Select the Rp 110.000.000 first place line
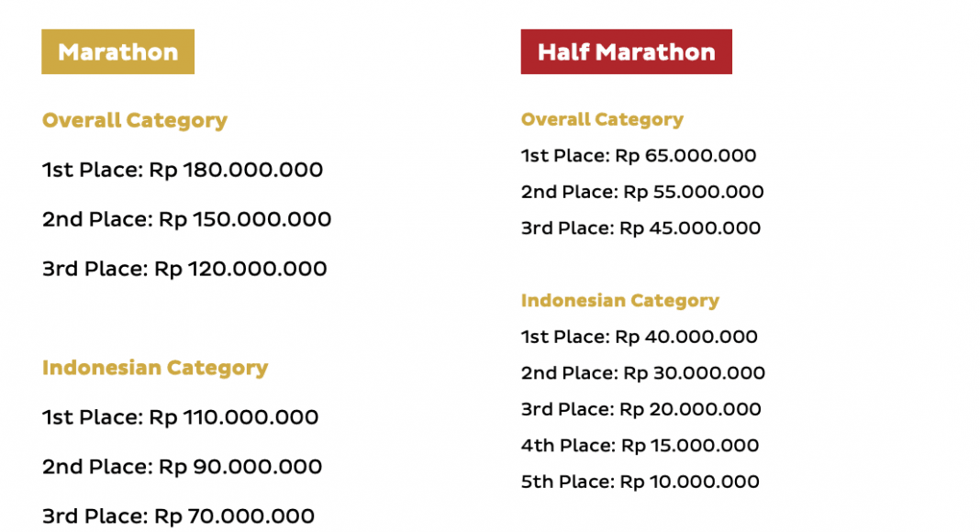Image resolution: width=980 pixels, height=532 pixels. click(x=180, y=417)
